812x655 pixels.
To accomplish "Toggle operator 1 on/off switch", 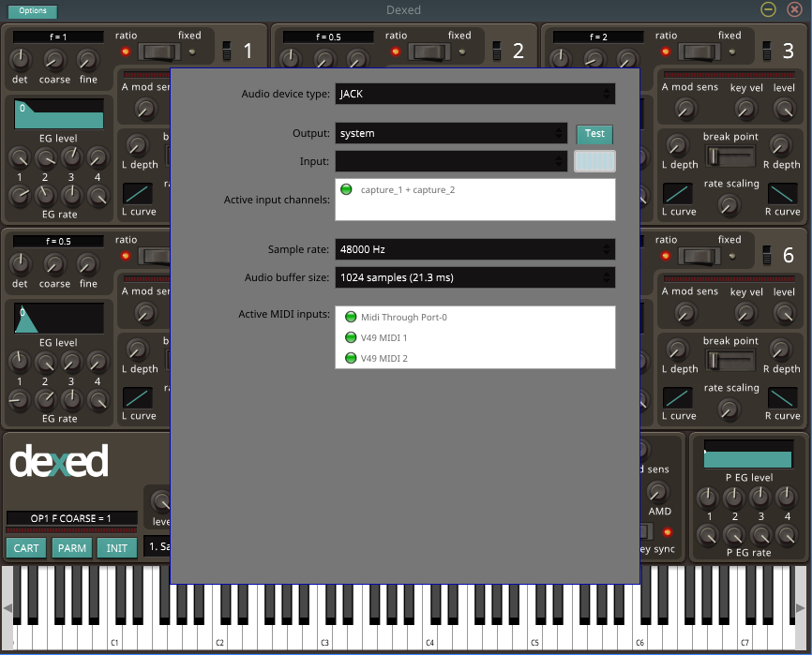I will tap(227, 51).
